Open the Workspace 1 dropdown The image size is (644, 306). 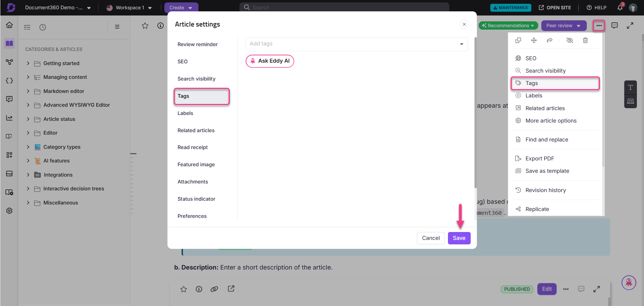point(129,8)
